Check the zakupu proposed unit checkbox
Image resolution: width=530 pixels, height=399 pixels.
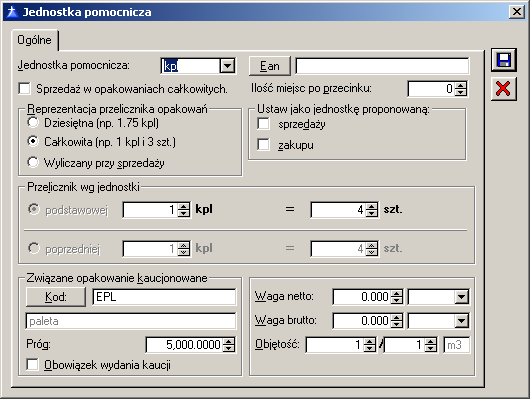pos(263,145)
